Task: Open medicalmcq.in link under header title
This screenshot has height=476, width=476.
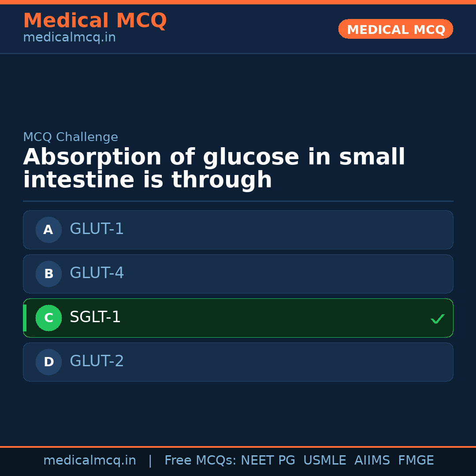Action: tap(69, 38)
